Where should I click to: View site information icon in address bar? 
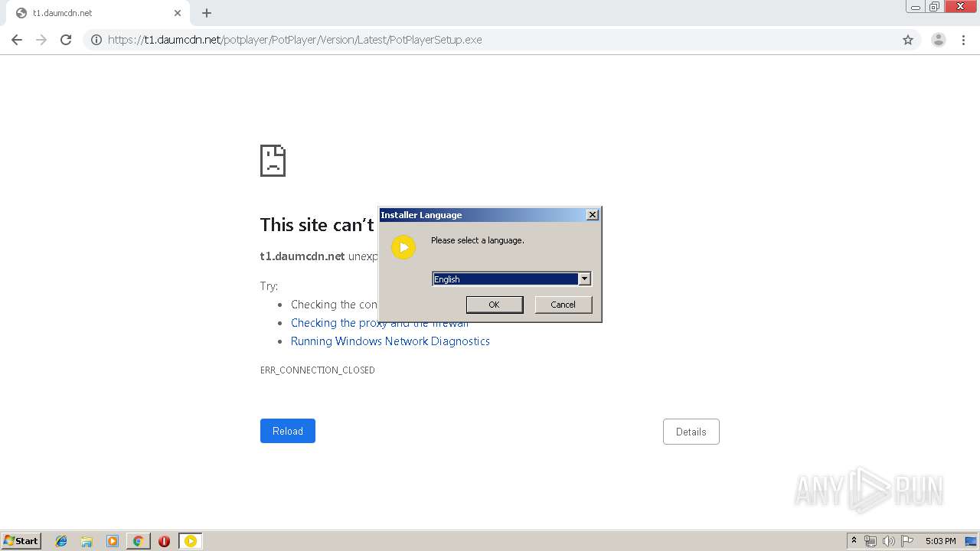[96, 40]
